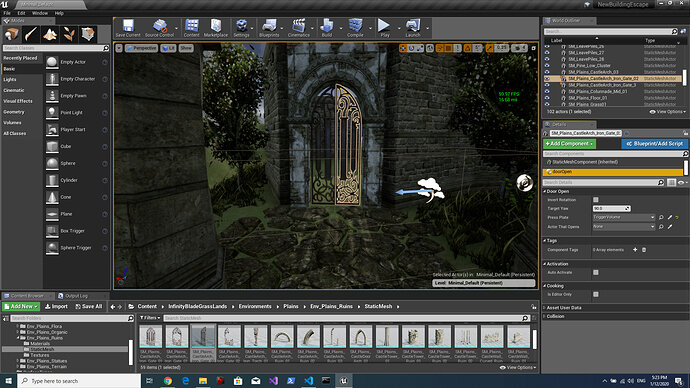
Task: Select the Paint mode brush icon
Action: [31, 34]
